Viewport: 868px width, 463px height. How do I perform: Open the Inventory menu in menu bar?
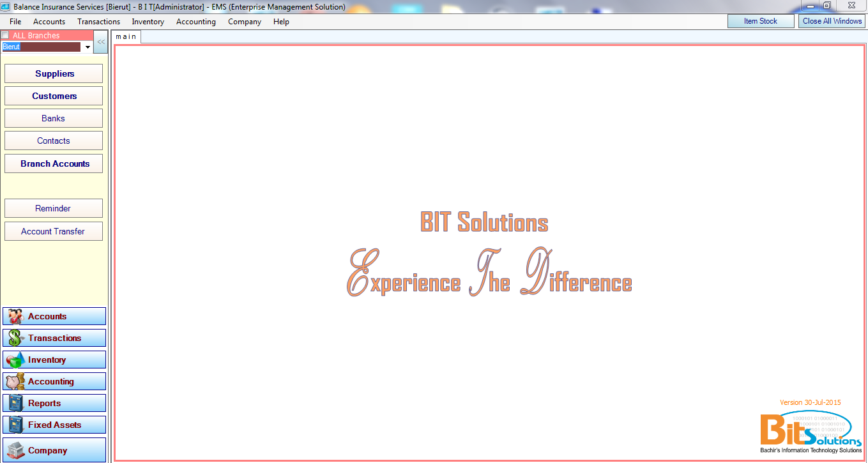[x=148, y=22]
